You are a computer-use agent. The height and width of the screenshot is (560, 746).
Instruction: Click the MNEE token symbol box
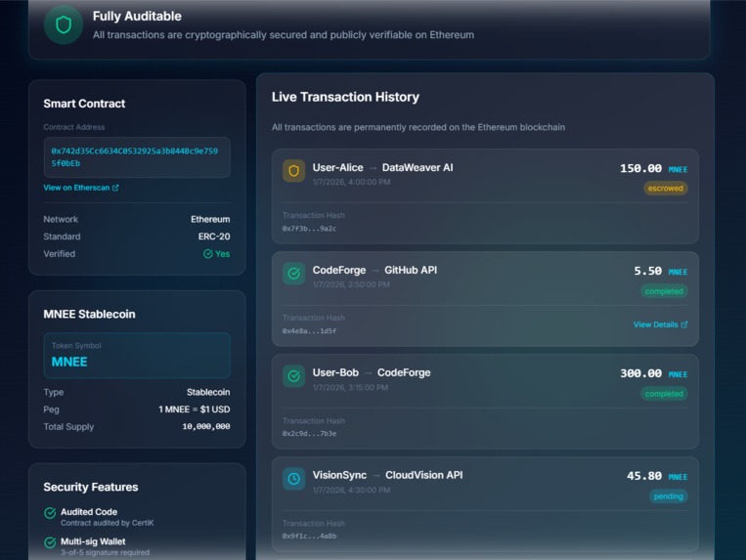click(x=137, y=356)
